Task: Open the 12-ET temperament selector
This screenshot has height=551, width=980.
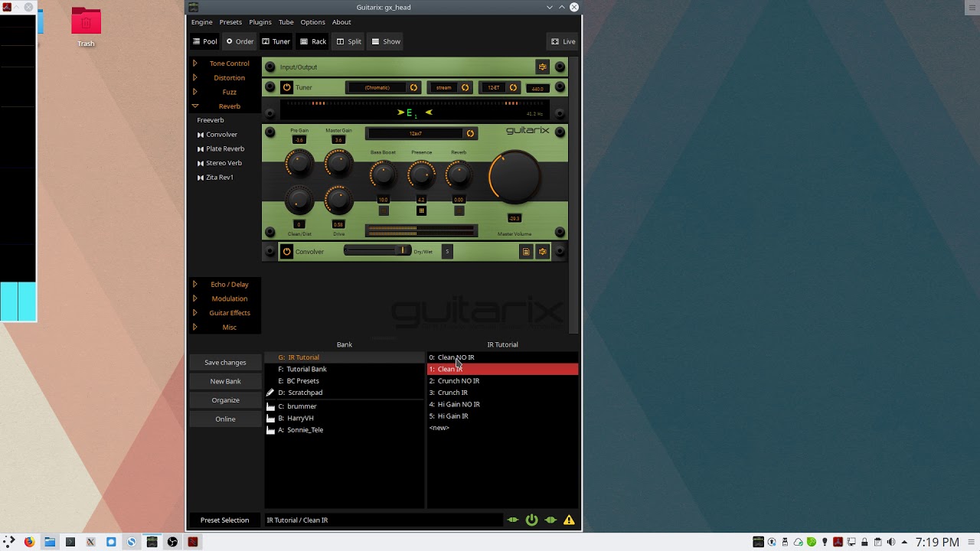Action: tap(500, 87)
